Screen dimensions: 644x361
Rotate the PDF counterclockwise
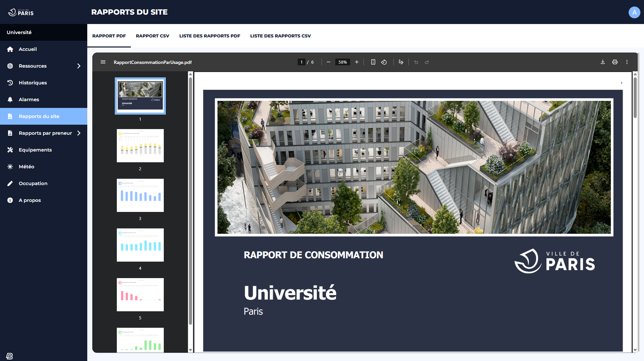(x=384, y=62)
